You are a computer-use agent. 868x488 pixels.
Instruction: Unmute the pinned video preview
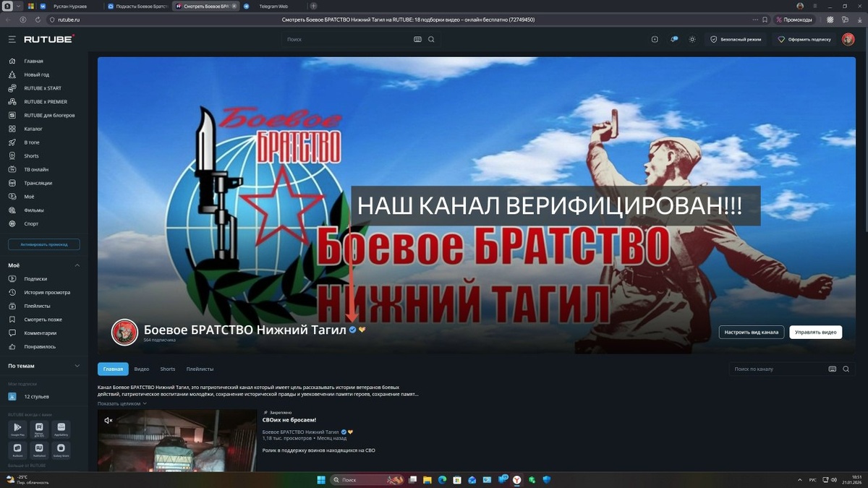pyautogui.click(x=109, y=420)
